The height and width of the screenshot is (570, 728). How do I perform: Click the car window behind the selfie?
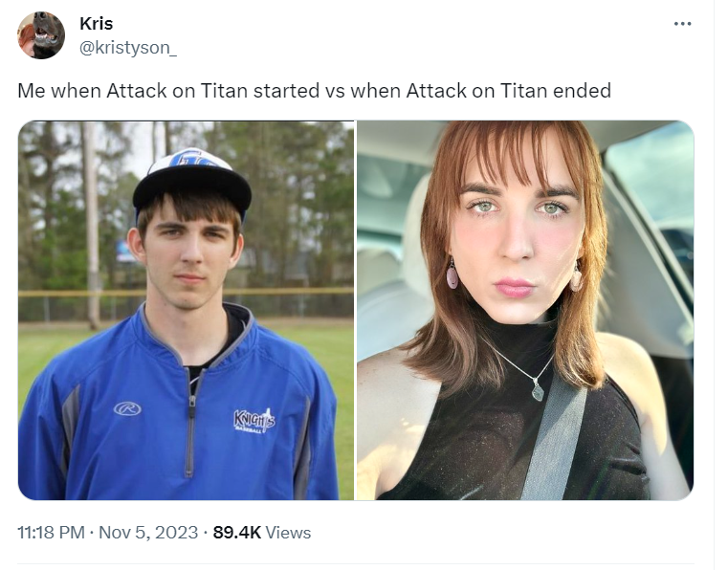652,176
